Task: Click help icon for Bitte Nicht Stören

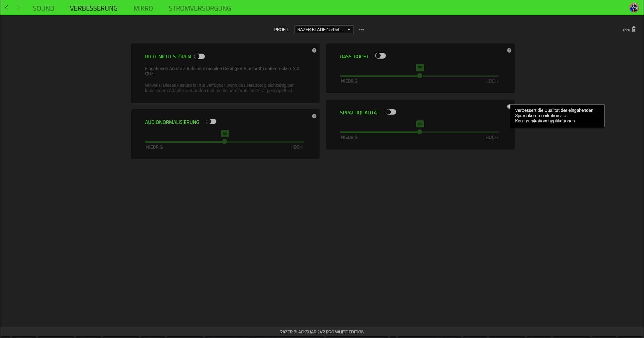Action: (314, 50)
